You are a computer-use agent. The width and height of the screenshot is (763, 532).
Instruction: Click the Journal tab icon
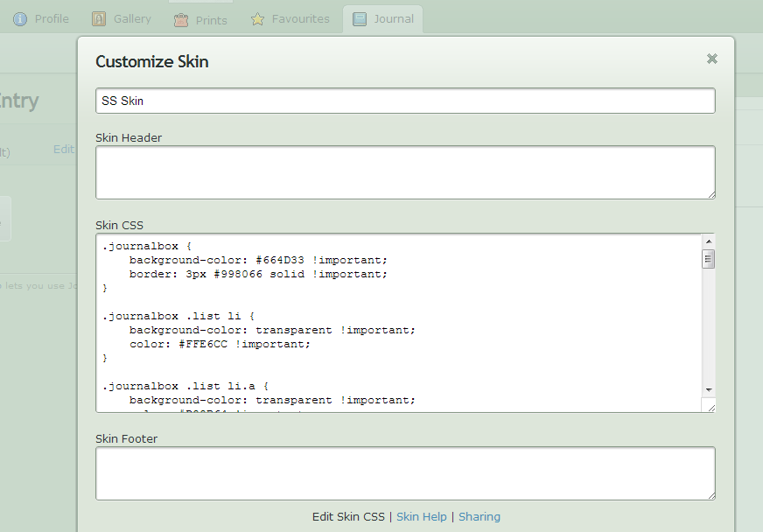point(360,18)
